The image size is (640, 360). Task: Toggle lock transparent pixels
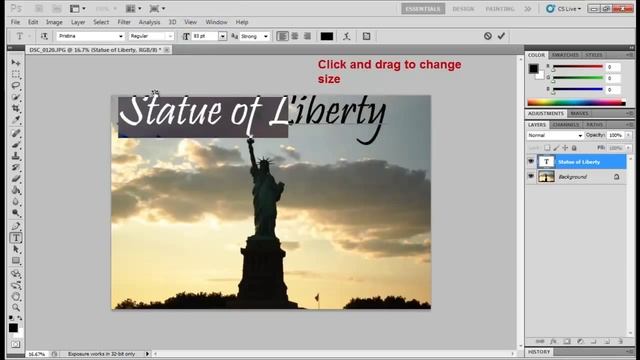pyautogui.click(x=547, y=148)
